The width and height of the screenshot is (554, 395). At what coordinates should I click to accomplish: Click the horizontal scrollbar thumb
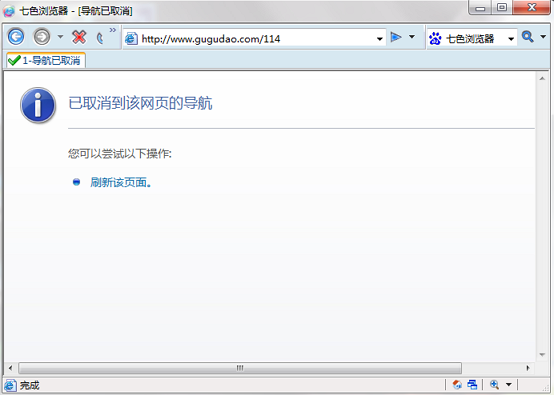tap(240, 368)
